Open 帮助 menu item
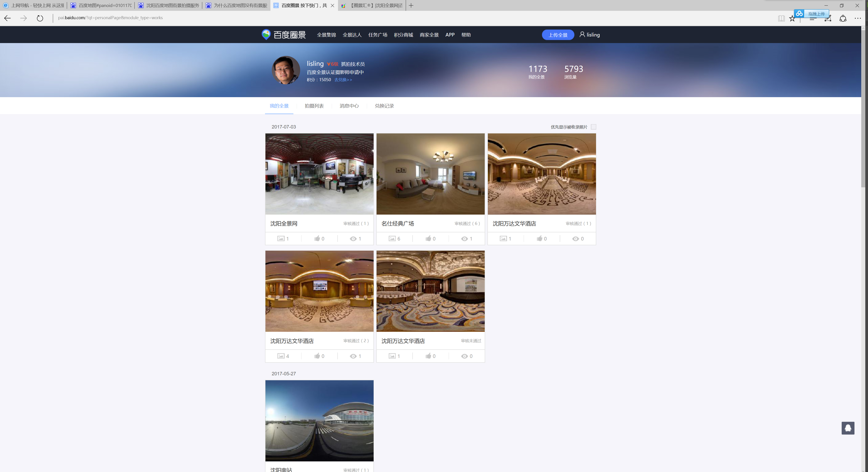The height and width of the screenshot is (472, 868). [466, 35]
